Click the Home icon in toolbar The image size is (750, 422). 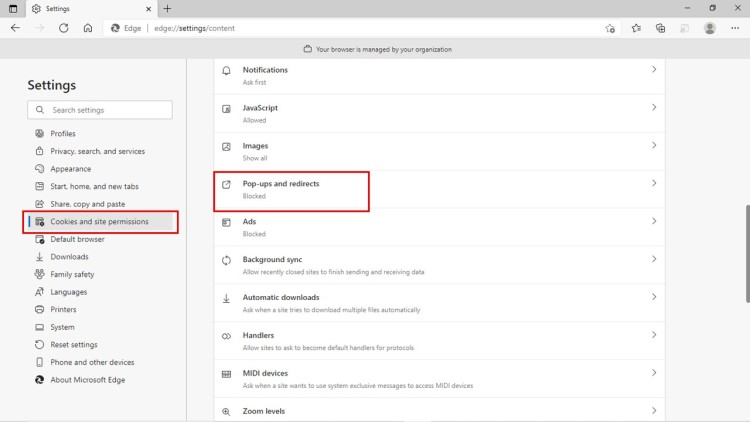pos(88,28)
